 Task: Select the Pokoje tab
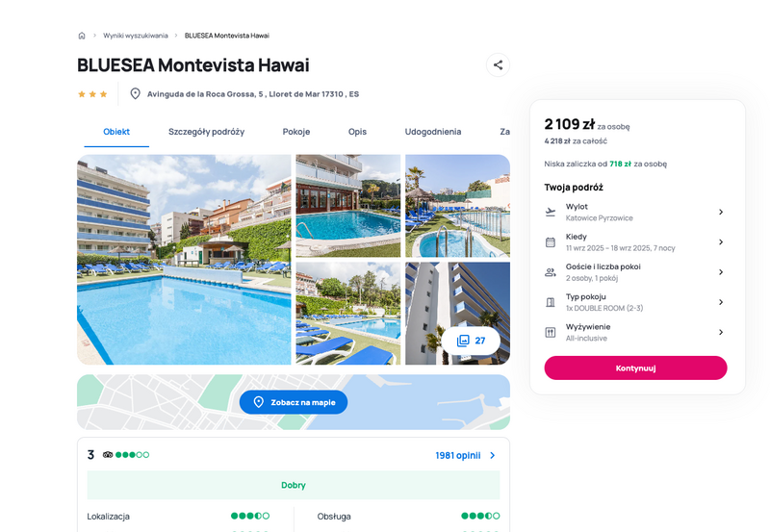(296, 132)
